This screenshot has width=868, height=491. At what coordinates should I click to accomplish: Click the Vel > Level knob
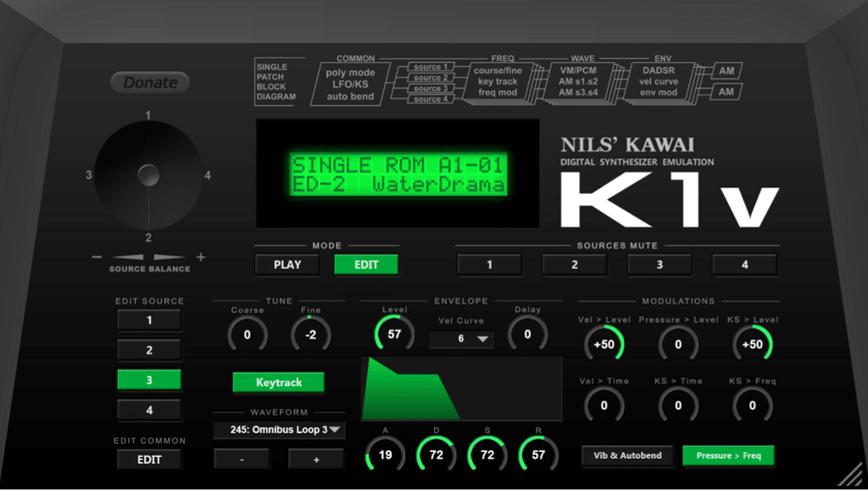point(604,344)
